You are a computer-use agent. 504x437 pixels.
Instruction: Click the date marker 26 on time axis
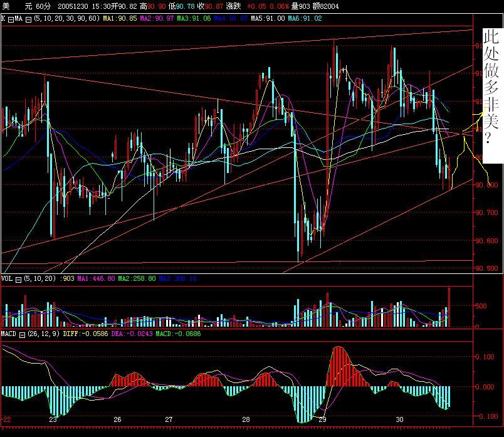click(x=117, y=419)
